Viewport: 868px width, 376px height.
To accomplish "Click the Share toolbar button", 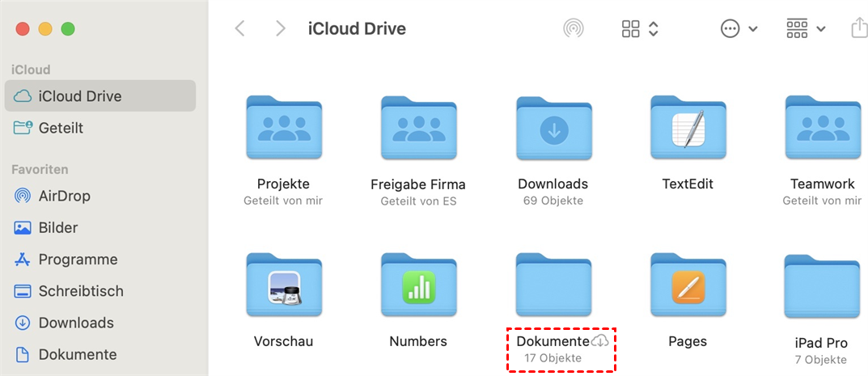I will coord(859,27).
